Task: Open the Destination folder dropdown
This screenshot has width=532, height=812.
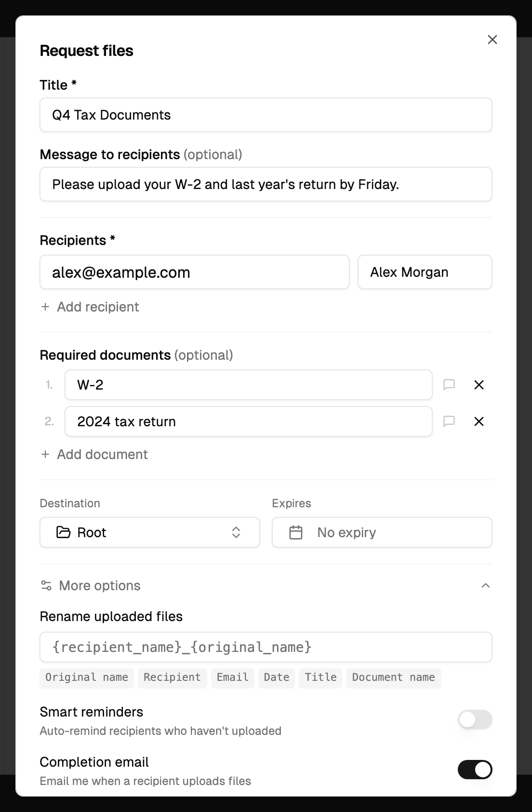Action: [150, 532]
